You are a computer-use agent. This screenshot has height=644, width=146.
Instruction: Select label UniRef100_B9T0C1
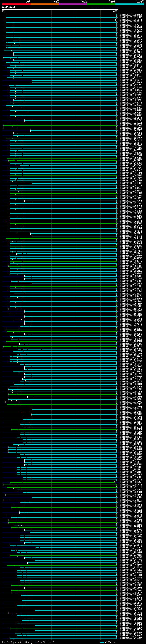(131, 309)
